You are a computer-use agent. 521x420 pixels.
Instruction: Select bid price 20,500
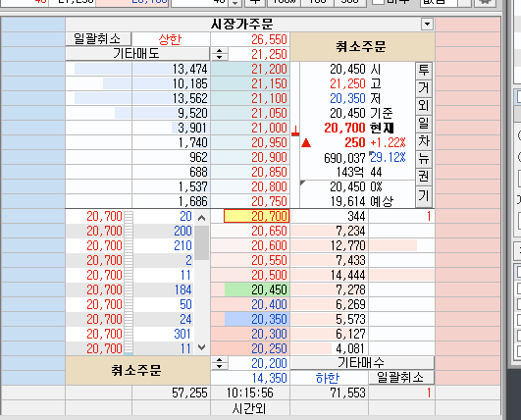[250, 275]
